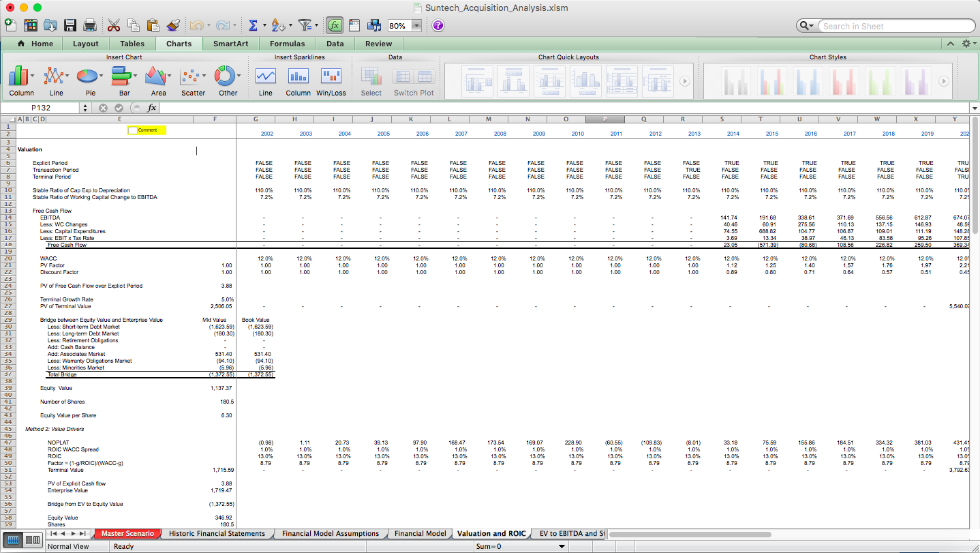This screenshot has width=980, height=553.
Task: Click the AutoSum icon
Action: pyautogui.click(x=254, y=25)
